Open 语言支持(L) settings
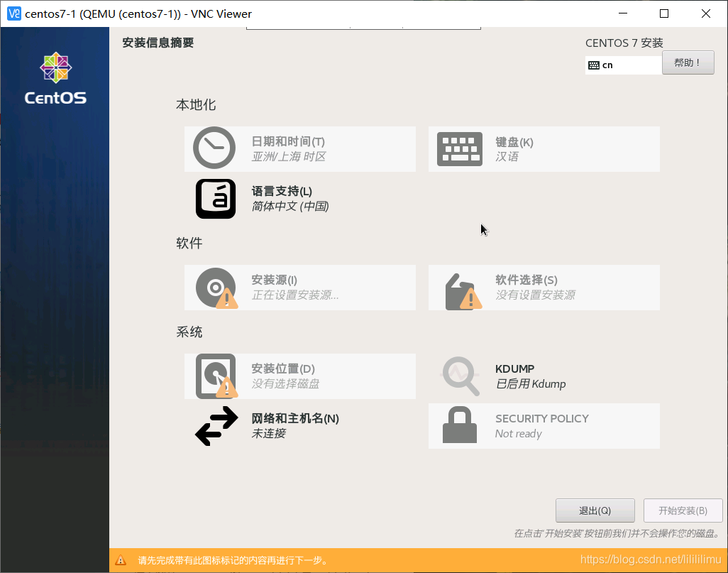The height and width of the screenshot is (573, 728). [x=300, y=199]
